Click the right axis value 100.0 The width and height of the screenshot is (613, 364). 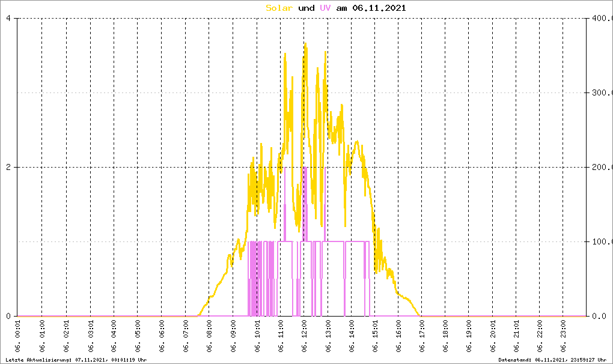point(600,241)
